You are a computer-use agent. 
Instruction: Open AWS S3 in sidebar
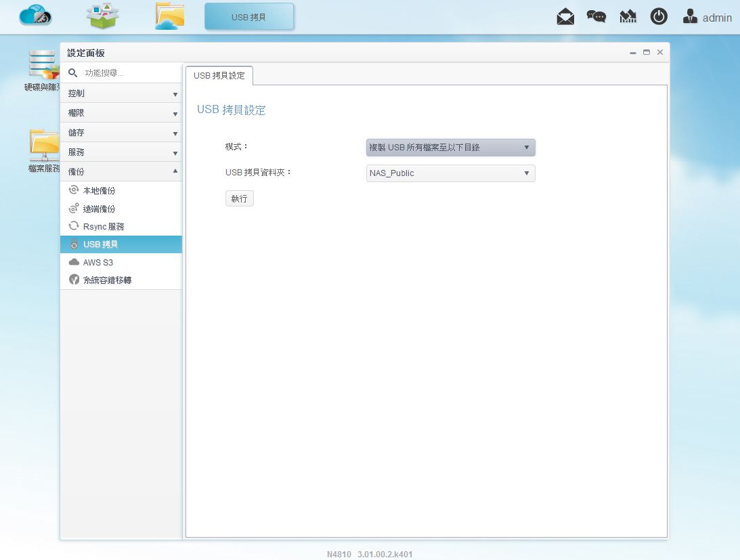121,263
